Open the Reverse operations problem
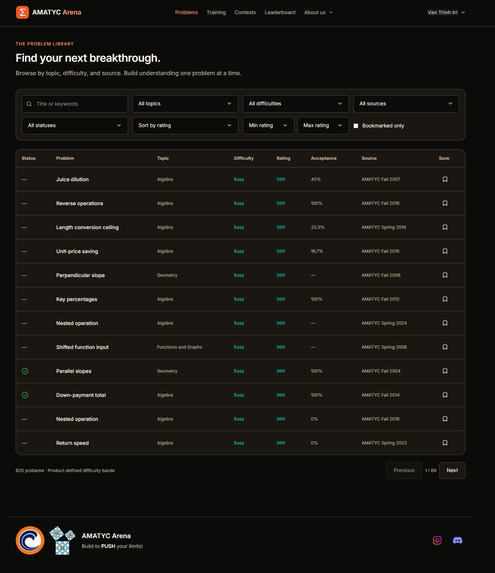This screenshot has width=495, height=573. pos(79,203)
